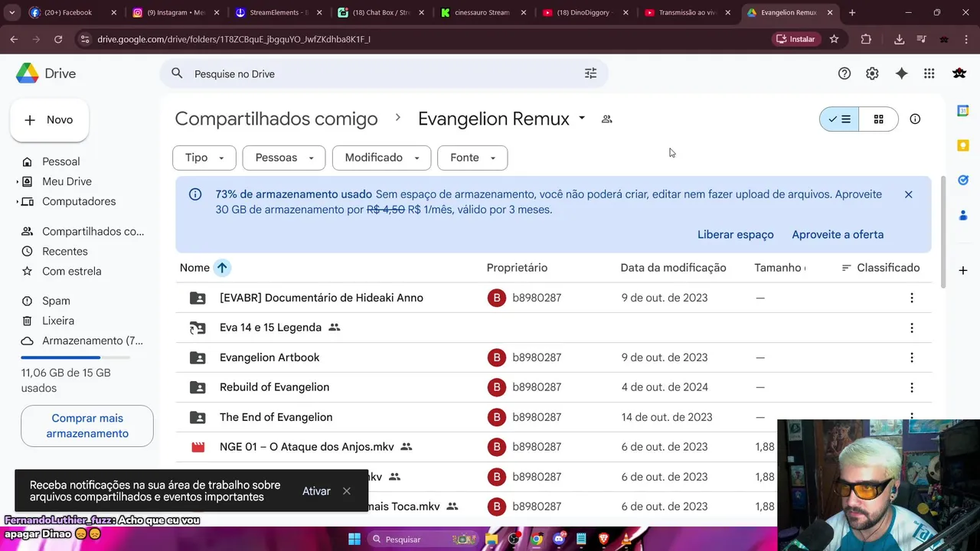Go back in browser history
This screenshot has height=551, width=980.
(14, 39)
